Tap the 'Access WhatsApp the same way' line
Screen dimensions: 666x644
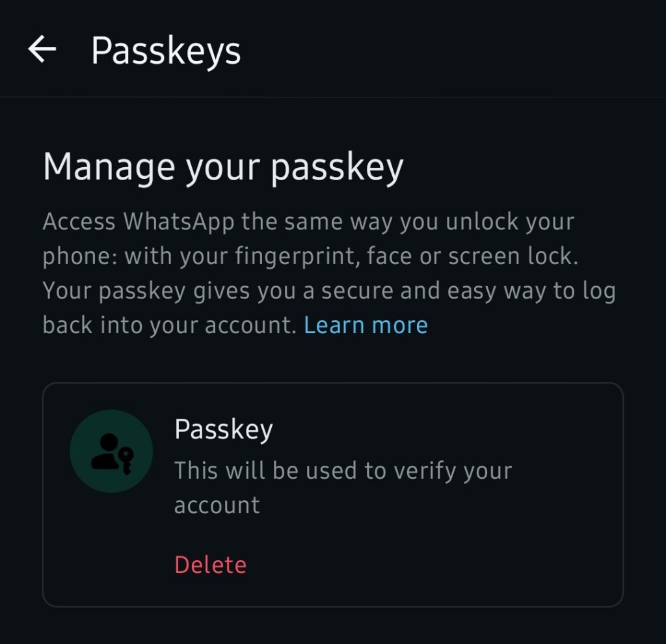click(308, 222)
